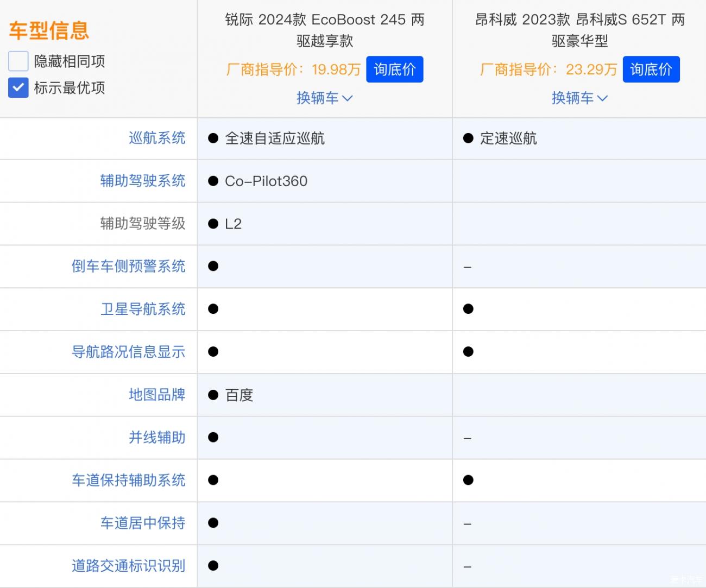Open the 地图品牌 link

tap(157, 395)
